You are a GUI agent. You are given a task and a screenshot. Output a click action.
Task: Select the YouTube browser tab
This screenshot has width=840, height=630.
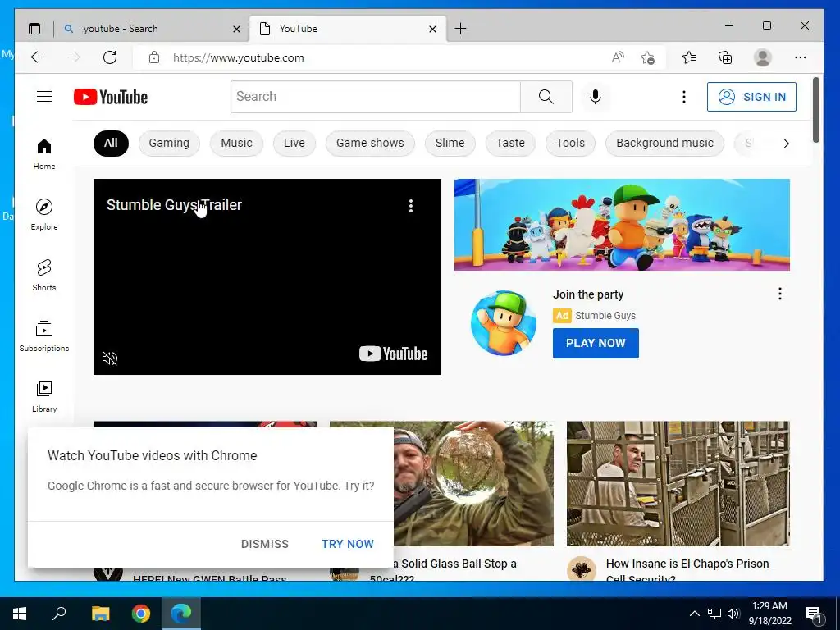(x=348, y=29)
